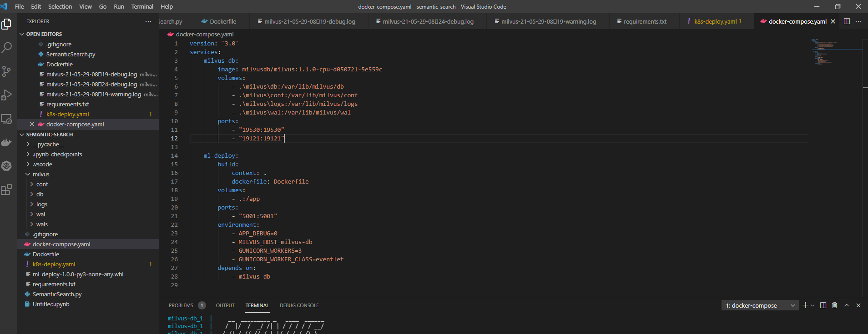868x334 pixels.
Task: Collapse the Open Editors section
Action: [22, 34]
